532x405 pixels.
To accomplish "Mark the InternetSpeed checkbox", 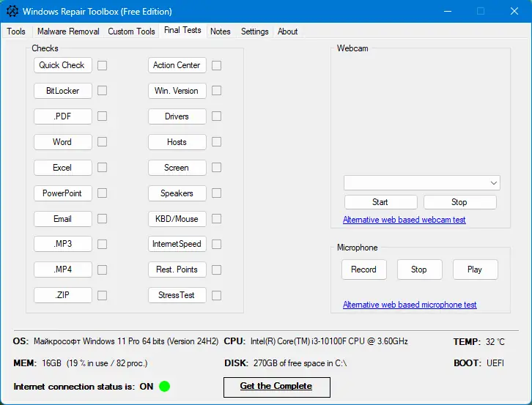I will [x=216, y=244].
